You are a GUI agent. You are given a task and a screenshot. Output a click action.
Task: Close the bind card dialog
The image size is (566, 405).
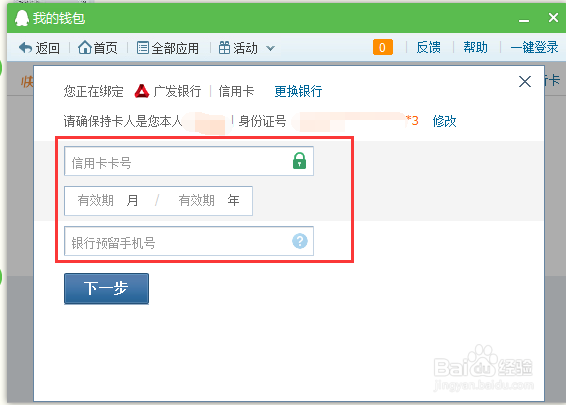[x=525, y=81]
